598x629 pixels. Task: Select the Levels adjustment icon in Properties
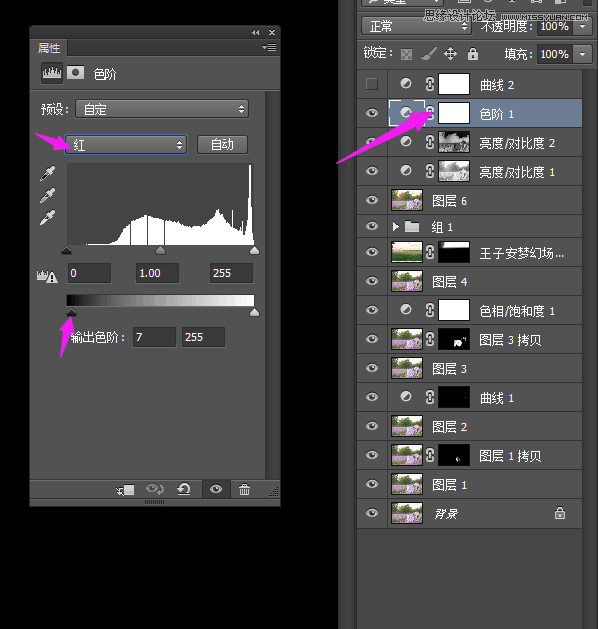click(52, 73)
